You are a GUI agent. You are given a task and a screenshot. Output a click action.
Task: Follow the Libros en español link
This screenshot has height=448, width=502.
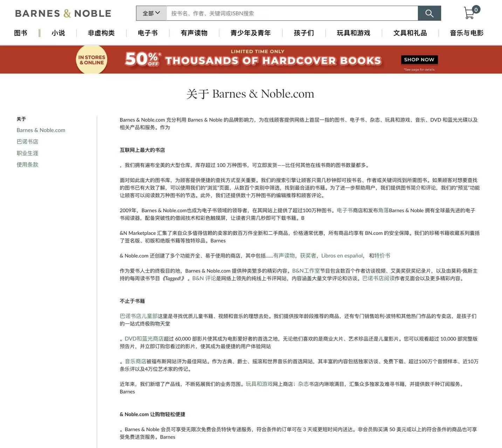pos(342,255)
